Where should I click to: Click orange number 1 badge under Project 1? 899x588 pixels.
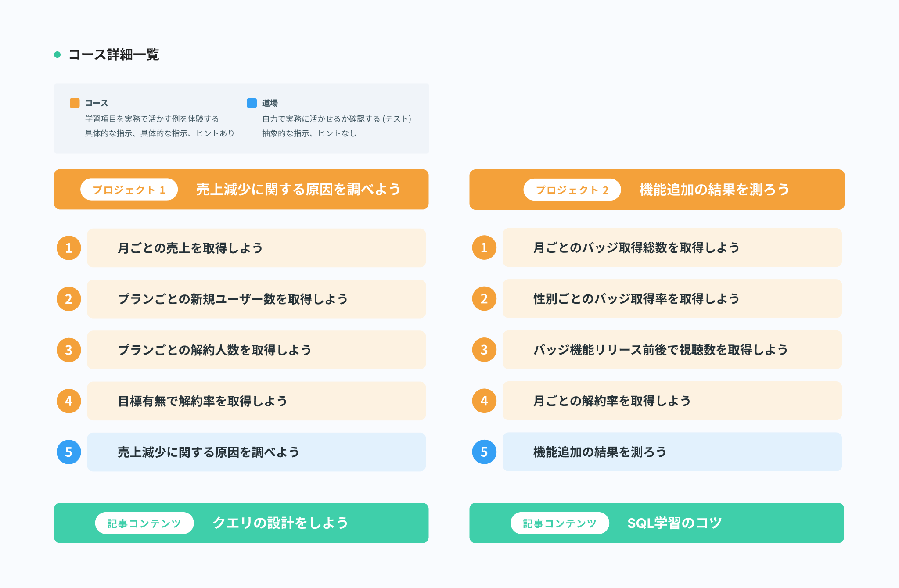pyautogui.click(x=69, y=248)
